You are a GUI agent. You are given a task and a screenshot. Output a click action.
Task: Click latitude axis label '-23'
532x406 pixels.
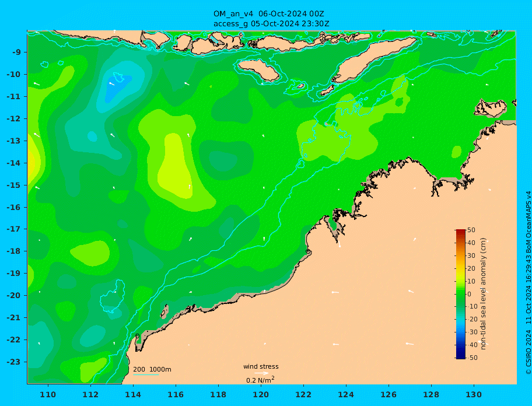[x=13, y=362]
